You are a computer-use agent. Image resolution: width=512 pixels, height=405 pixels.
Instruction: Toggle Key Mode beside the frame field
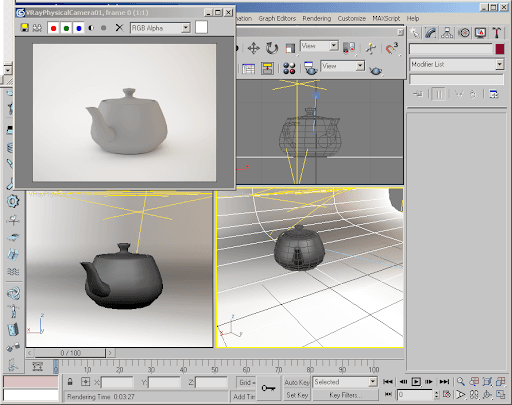[x=388, y=395]
